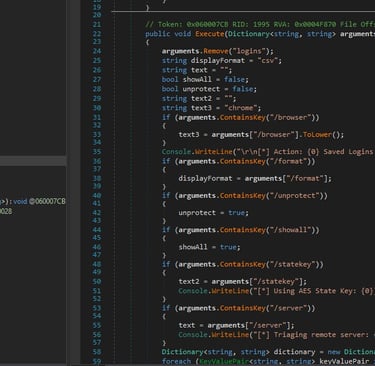Click the Token comment on line 21

click(260, 25)
